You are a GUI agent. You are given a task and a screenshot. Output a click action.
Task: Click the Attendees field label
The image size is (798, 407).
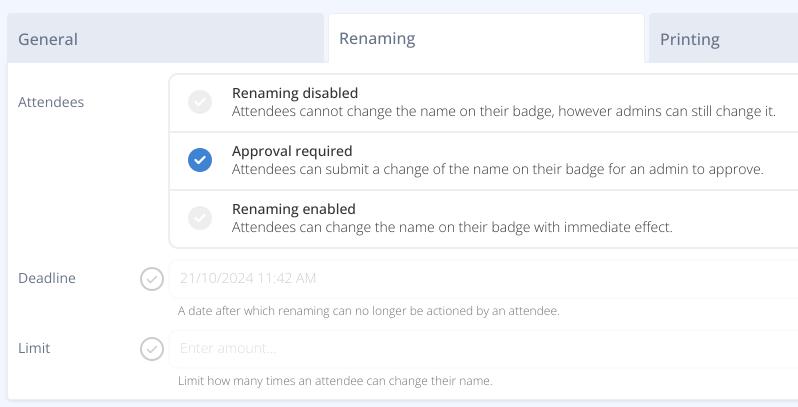(x=51, y=102)
